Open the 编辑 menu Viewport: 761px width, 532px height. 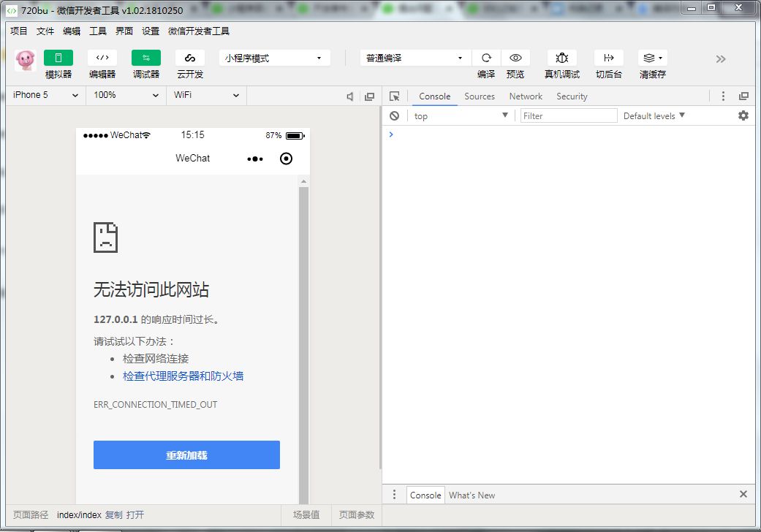tap(72, 31)
